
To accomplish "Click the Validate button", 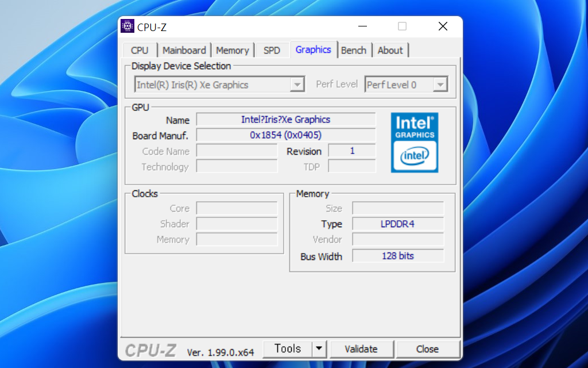I will (x=362, y=349).
